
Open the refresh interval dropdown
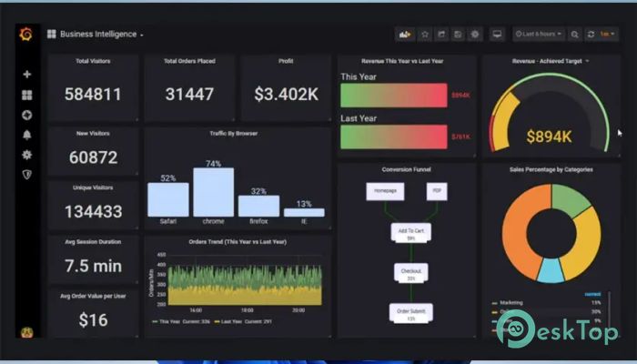point(608,35)
